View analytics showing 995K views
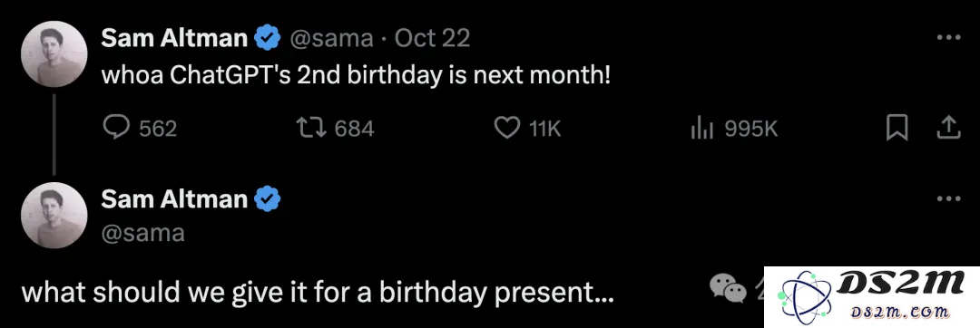 tap(734, 129)
